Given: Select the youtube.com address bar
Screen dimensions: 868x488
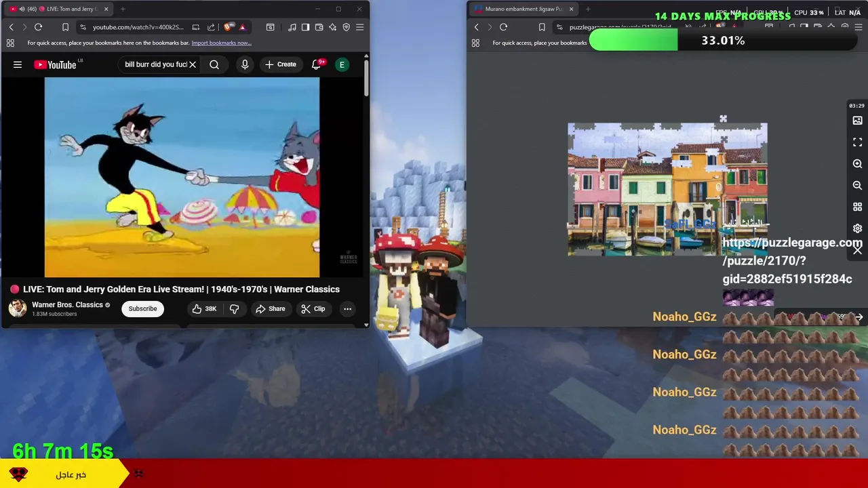Looking at the screenshot, I should pos(138,27).
